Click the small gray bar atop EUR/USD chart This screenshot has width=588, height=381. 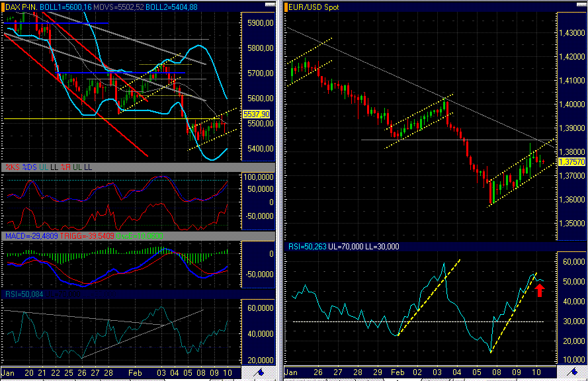click(581, 5)
